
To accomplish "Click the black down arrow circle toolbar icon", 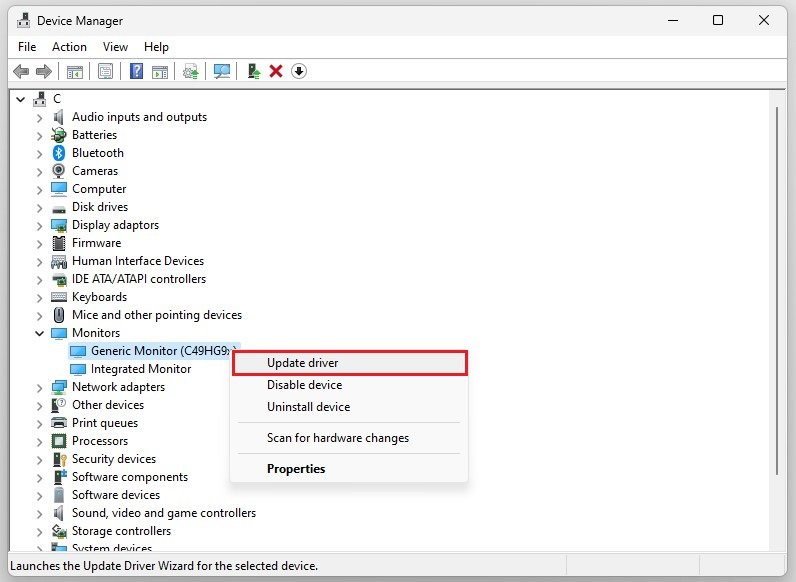I will pyautogui.click(x=299, y=71).
